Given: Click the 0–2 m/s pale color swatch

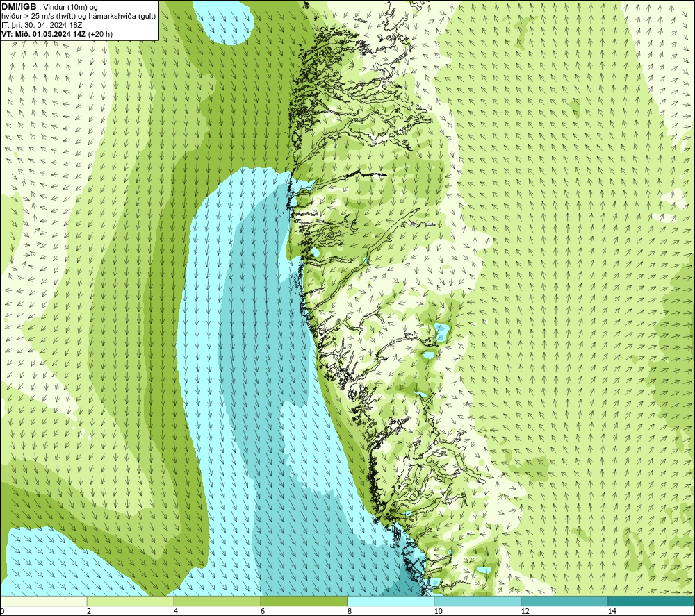Looking at the screenshot, I should (43, 601).
